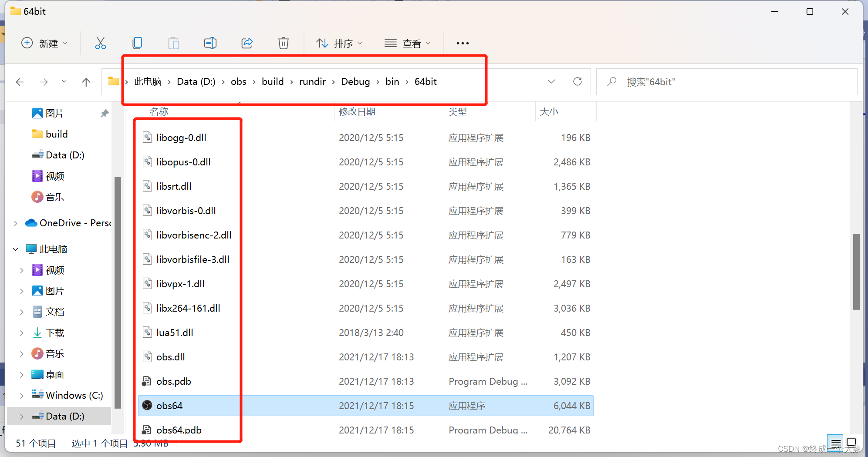Select file libopus-0.dll
Image resolution: width=868 pixels, height=457 pixels.
pyautogui.click(x=183, y=162)
